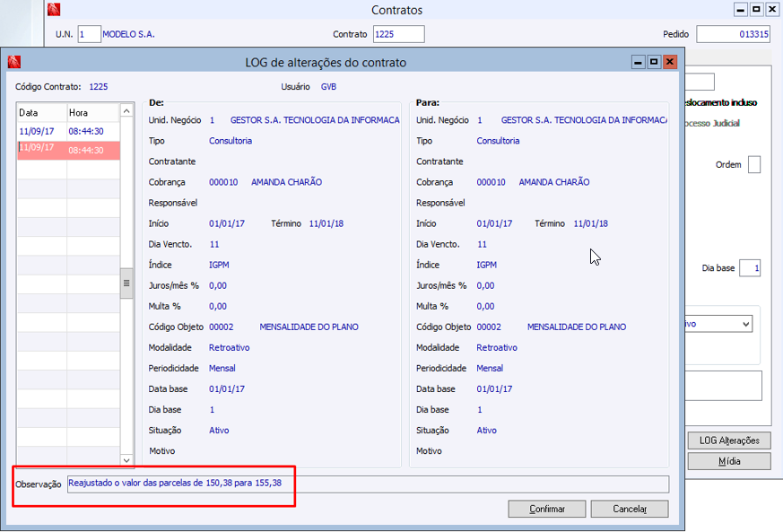
Task: Click the Ordem field in Contratos window
Action: [754, 164]
